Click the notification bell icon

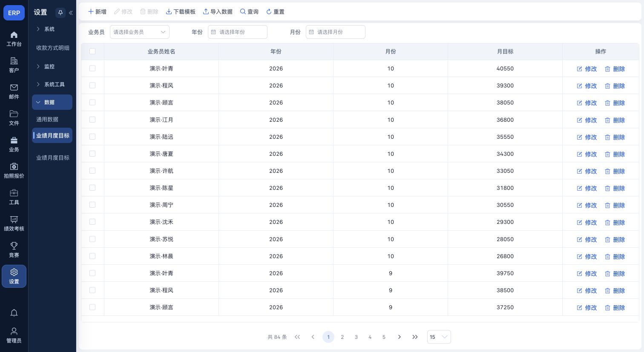(14, 313)
